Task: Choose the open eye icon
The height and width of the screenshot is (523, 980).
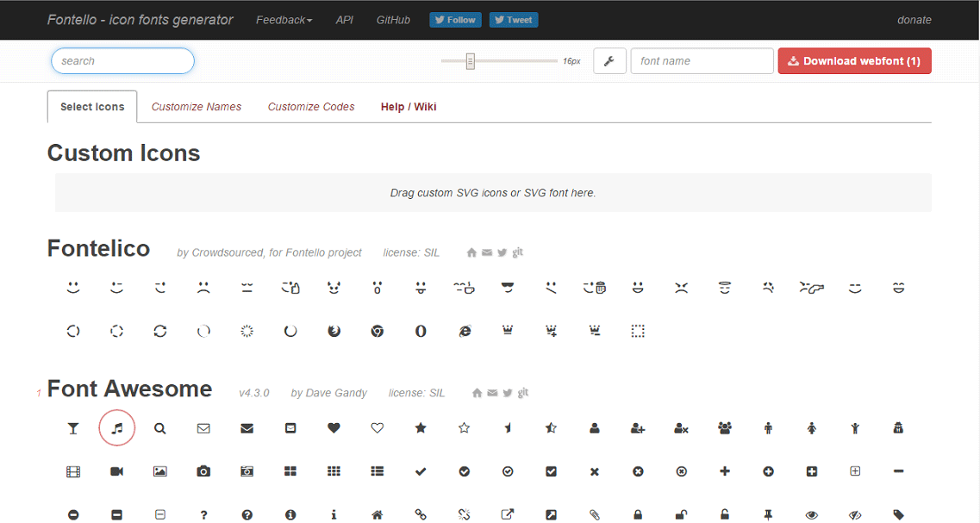Action: coord(811,515)
